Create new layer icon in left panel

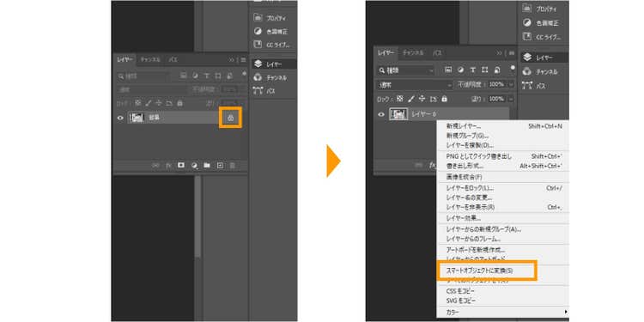tap(220, 165)
